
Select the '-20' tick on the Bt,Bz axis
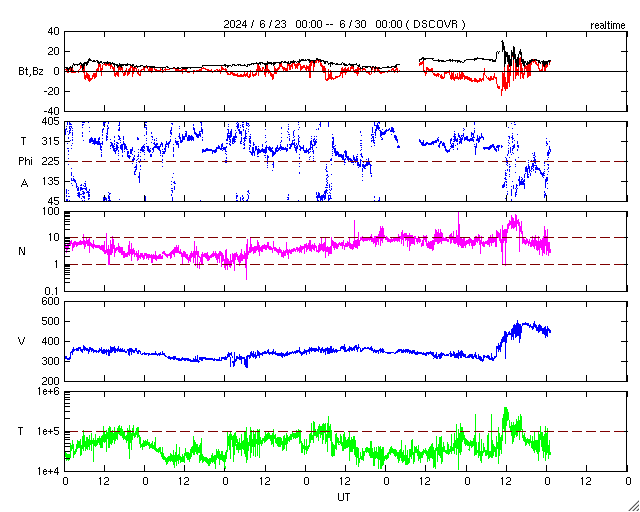point(53,91)
